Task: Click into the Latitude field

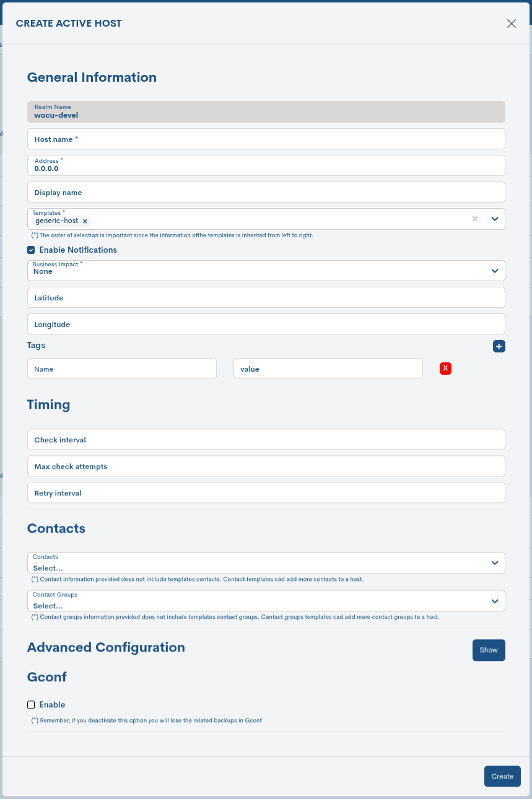Action: [266, 298]
